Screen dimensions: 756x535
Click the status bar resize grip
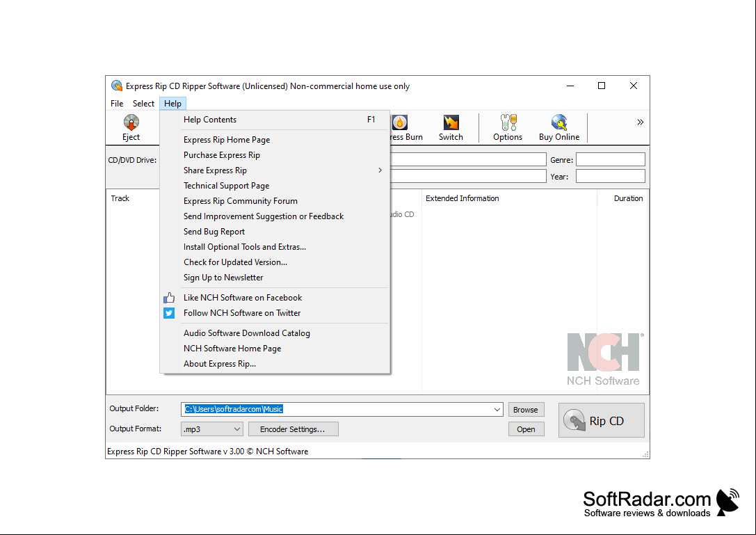click(645, 454)
